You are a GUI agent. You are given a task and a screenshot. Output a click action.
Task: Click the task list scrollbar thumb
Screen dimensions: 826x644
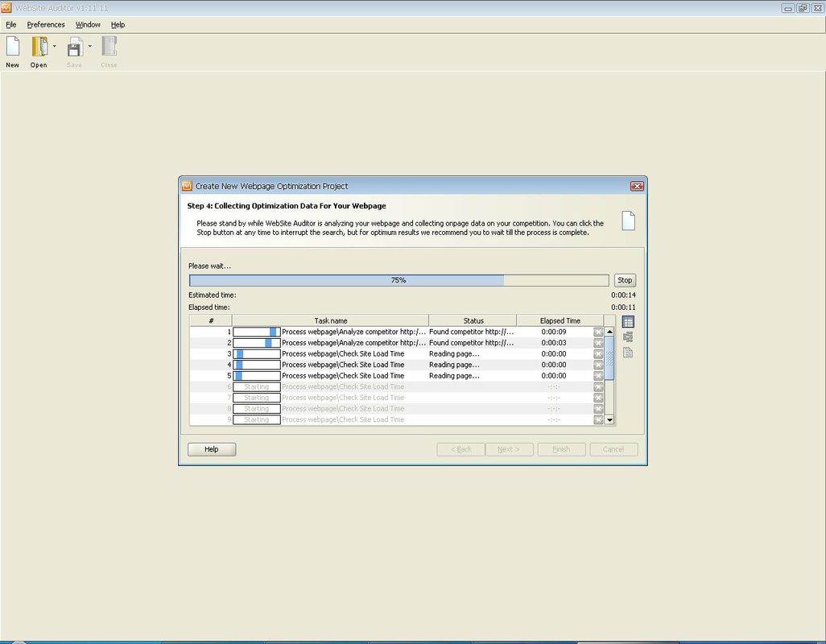(x=609, y=358)
